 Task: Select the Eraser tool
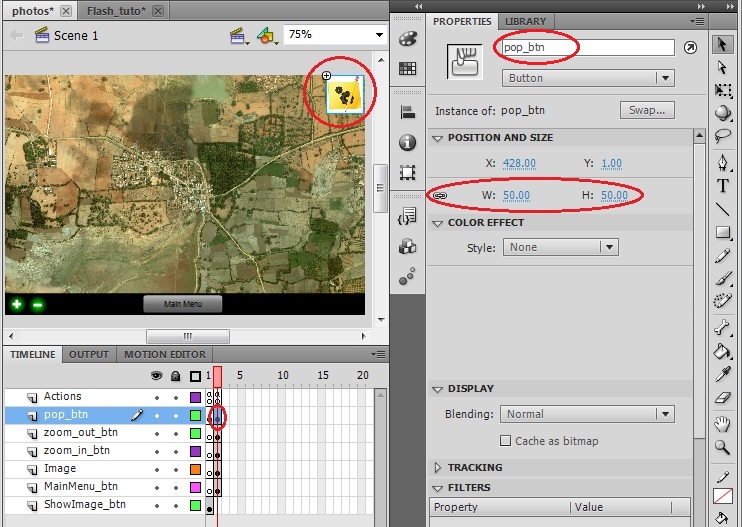click(722, 398)
